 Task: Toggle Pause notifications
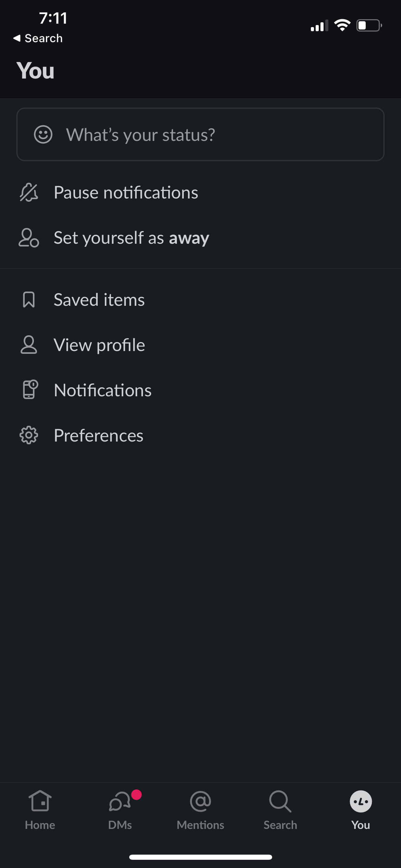[x=126, y=192]
